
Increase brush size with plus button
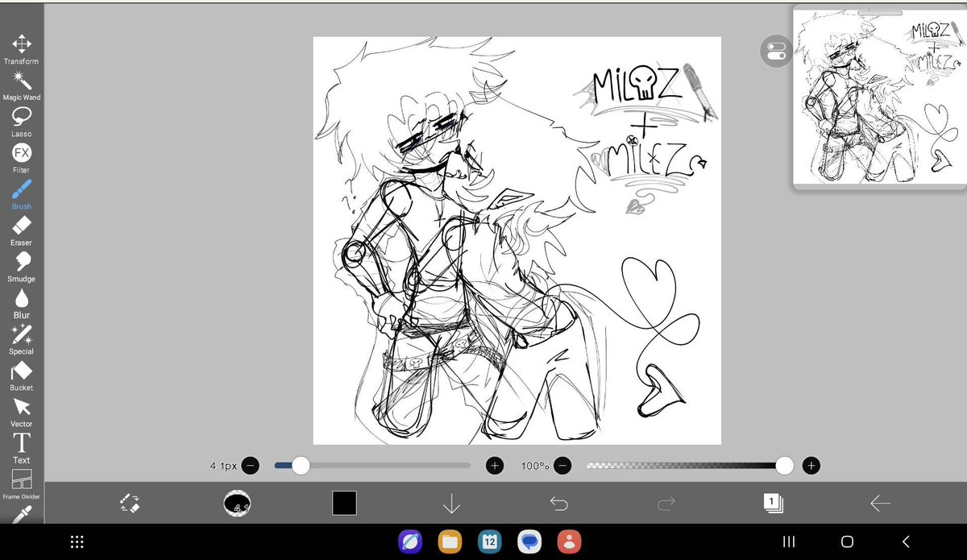495,465
